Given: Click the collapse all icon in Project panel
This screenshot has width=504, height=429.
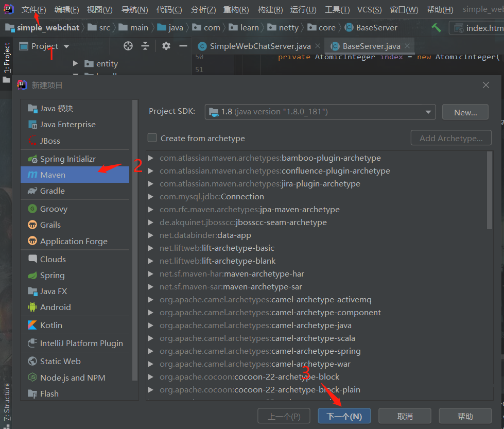Looking at the screenshot, I should pyautogui.click(x=145, y=46).
